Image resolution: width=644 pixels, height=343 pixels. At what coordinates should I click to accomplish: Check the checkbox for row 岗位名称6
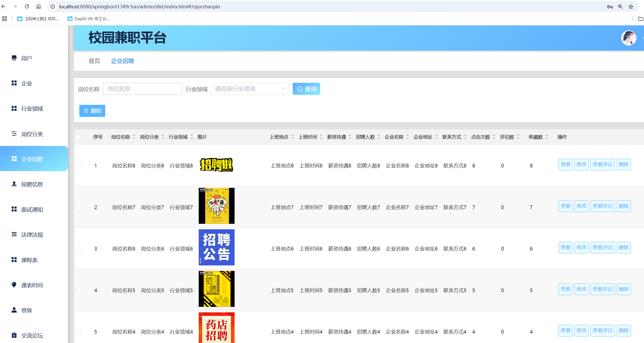(x=79, y=249)
